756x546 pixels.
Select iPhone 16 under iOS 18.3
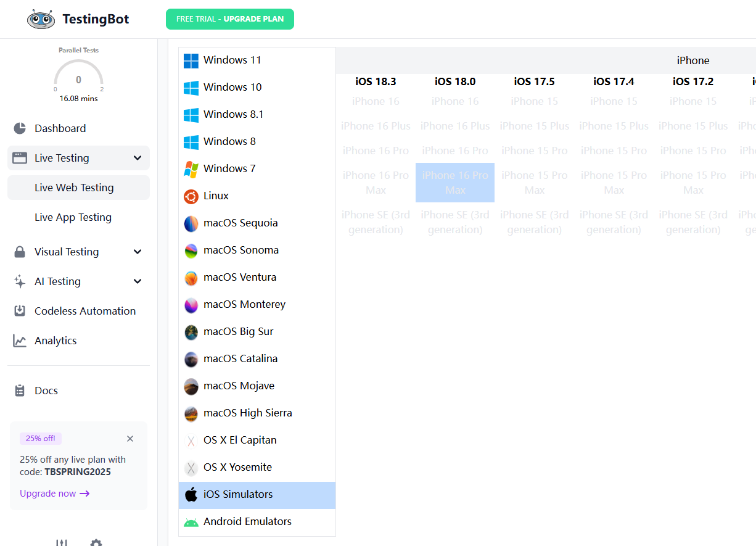[x=376, y=101]
